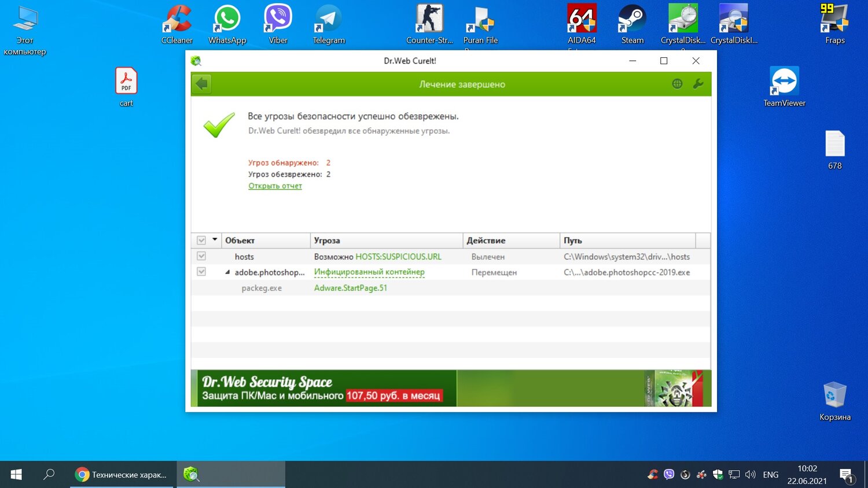Select the packeg.exe row item
The height and width of the screenshot is (488, 868).
click(x=262, y=288)
